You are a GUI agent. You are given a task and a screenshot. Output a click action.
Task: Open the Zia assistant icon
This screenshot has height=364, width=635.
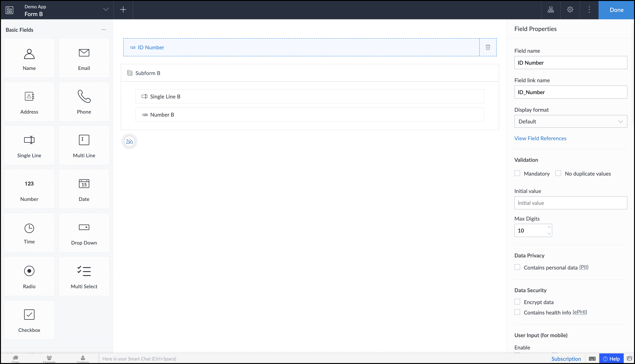[129, 142]
